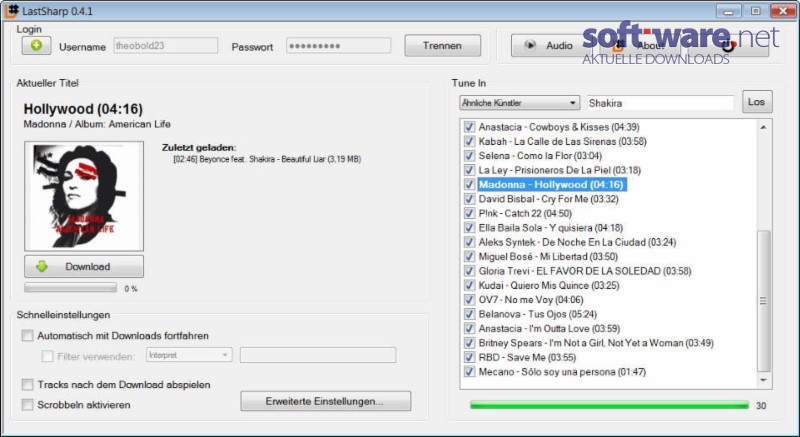Uncheck RBD - Save Me checkbox
This screenshot has height=437, width=800.
point(469,357)
